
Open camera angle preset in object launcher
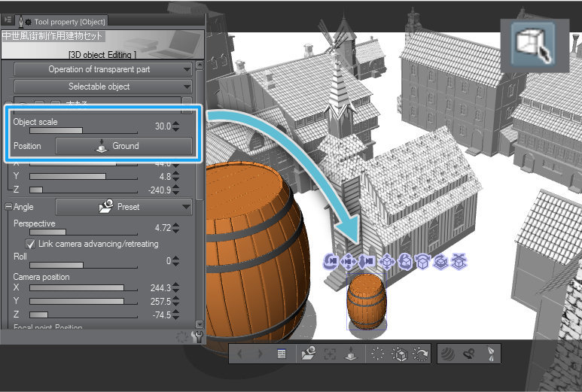[309, 354]
